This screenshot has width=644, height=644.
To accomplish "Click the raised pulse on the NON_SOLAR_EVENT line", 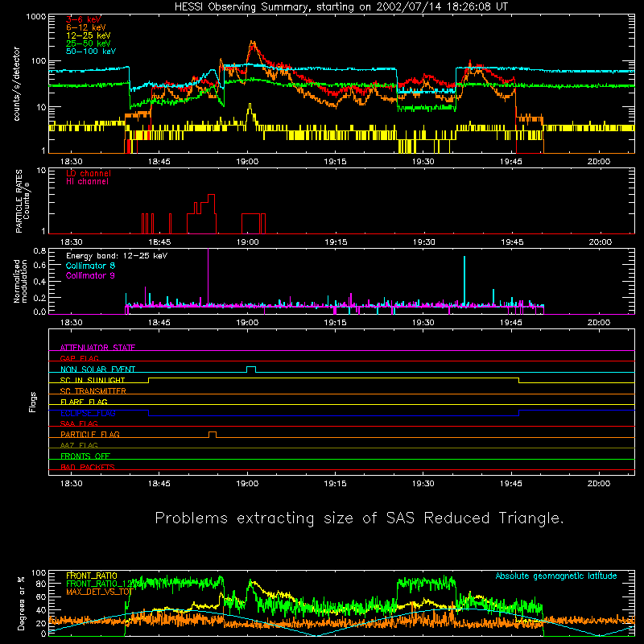I will [x=251, y=369].
